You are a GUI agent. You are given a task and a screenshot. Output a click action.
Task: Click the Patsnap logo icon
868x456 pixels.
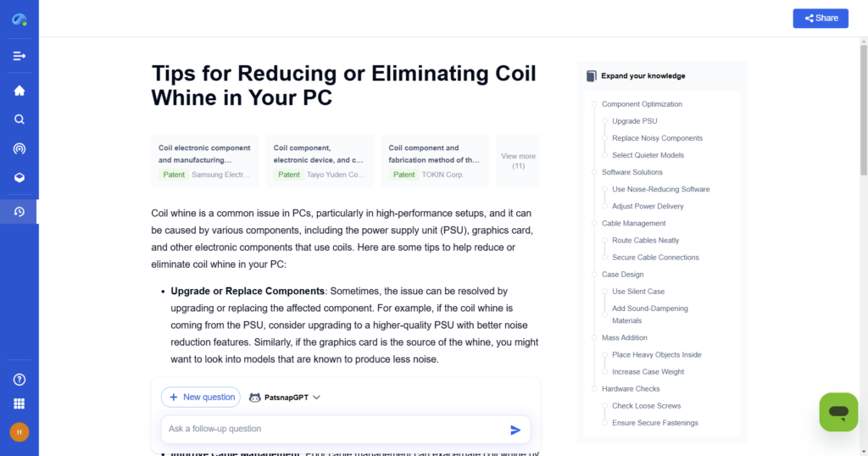click(19, 19)
